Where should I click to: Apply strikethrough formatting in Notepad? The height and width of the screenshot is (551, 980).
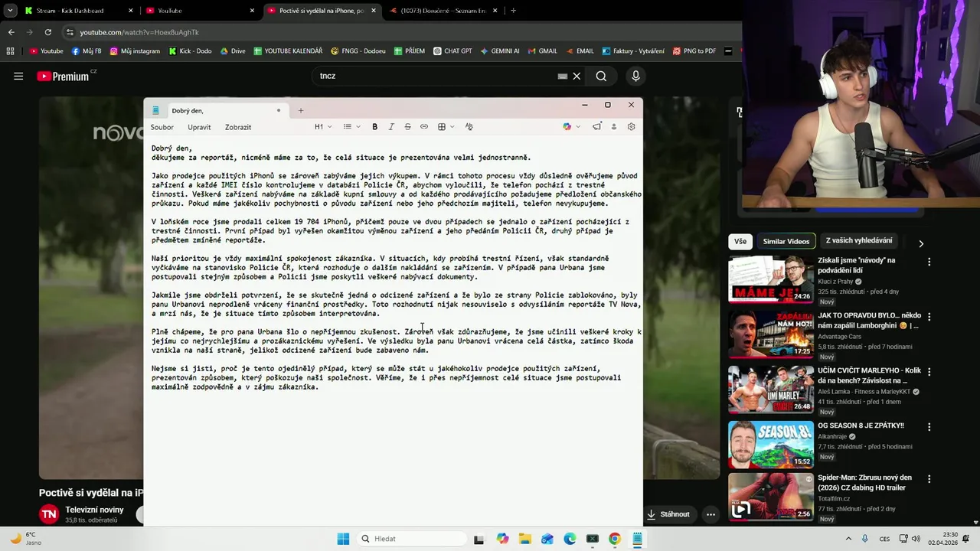click(x=407, y=127)
